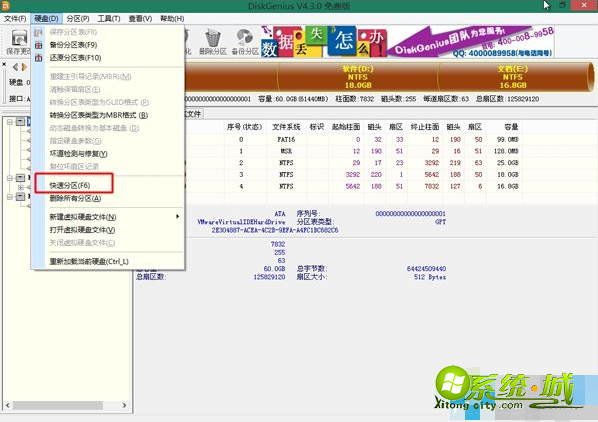Open the 工具(T) menu
Image resolution: width=598 pixels, height=422 pixels.
(x=109, y=18)
